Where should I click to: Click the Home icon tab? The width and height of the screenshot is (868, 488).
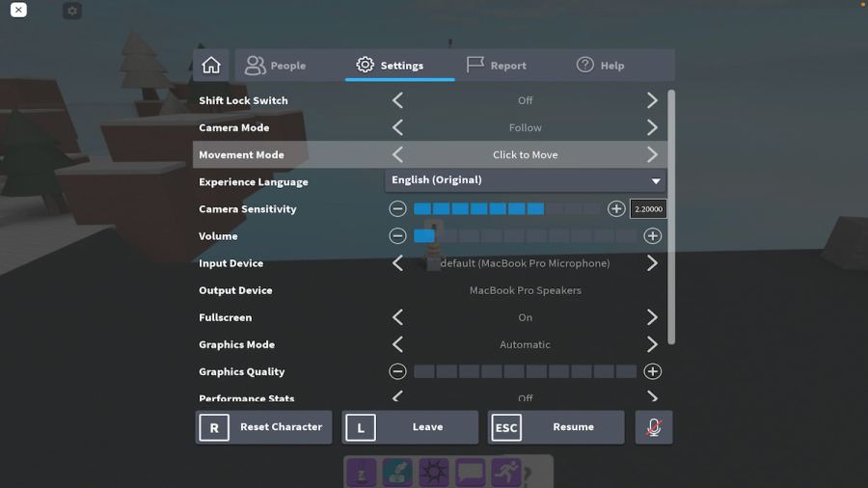211,66
